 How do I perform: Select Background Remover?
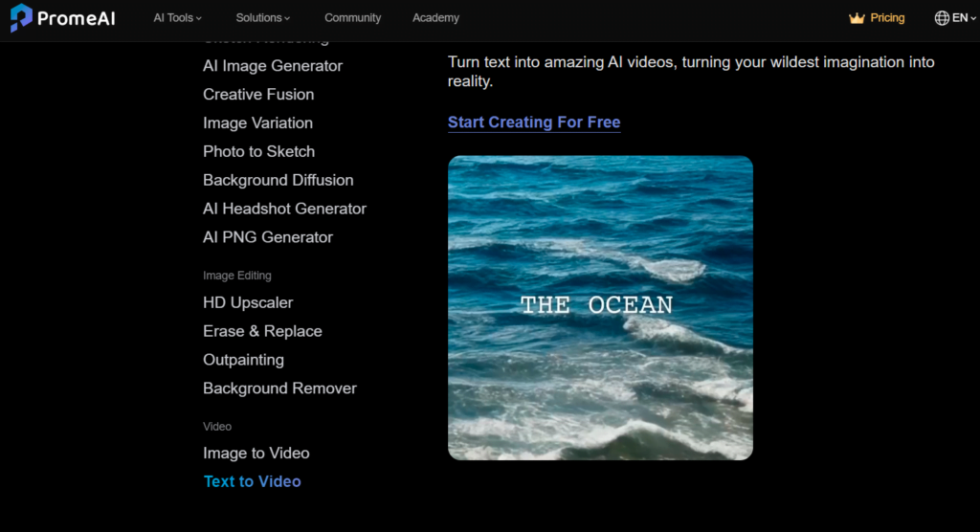click(279, 388)
